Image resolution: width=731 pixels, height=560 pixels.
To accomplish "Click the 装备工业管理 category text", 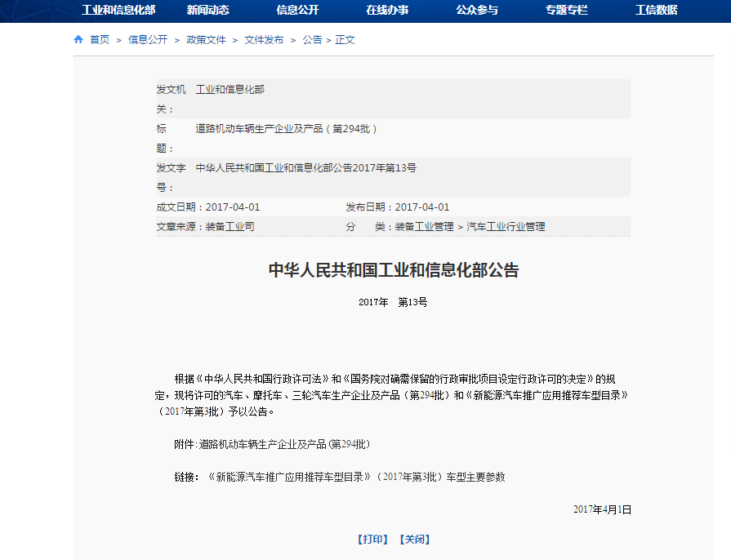I will coord(424,227).
